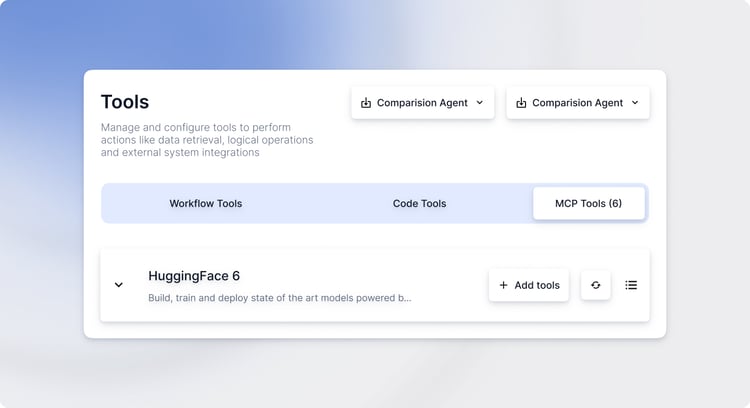Screen dimensions: 750x408
Task: Refresh the HuggingFace 6 tools
Action: point(596,285)
